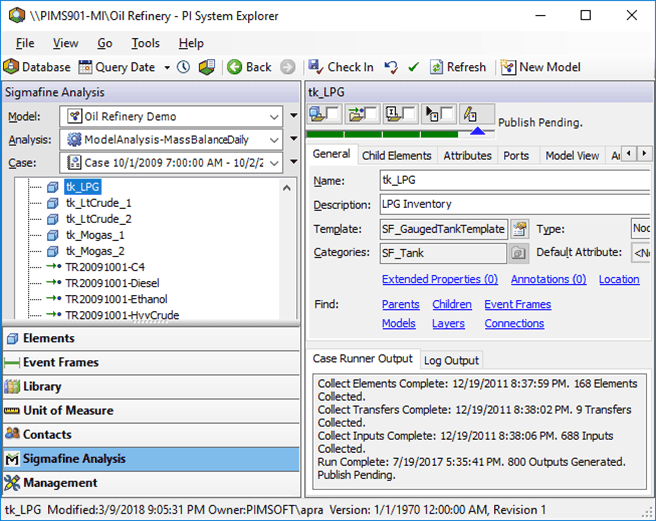Click the Contacts people icon
The image size is (656, 521).
(x=12, y=434)
